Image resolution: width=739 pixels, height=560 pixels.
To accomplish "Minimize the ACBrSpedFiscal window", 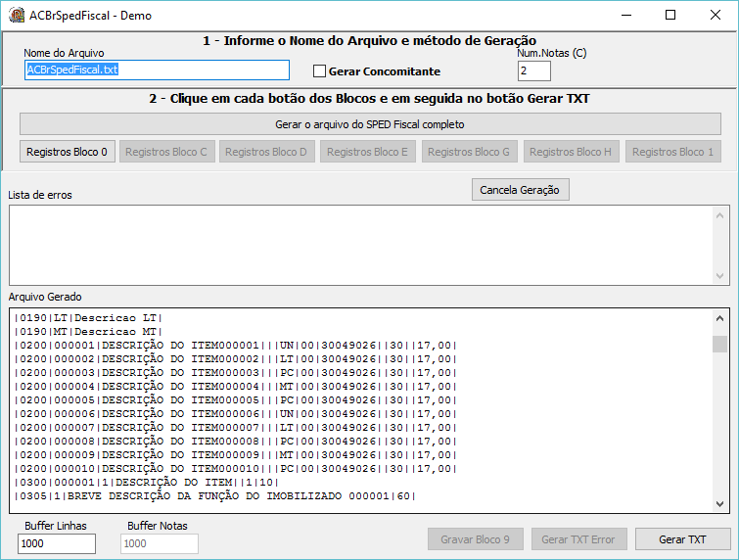I will point(626,15).
